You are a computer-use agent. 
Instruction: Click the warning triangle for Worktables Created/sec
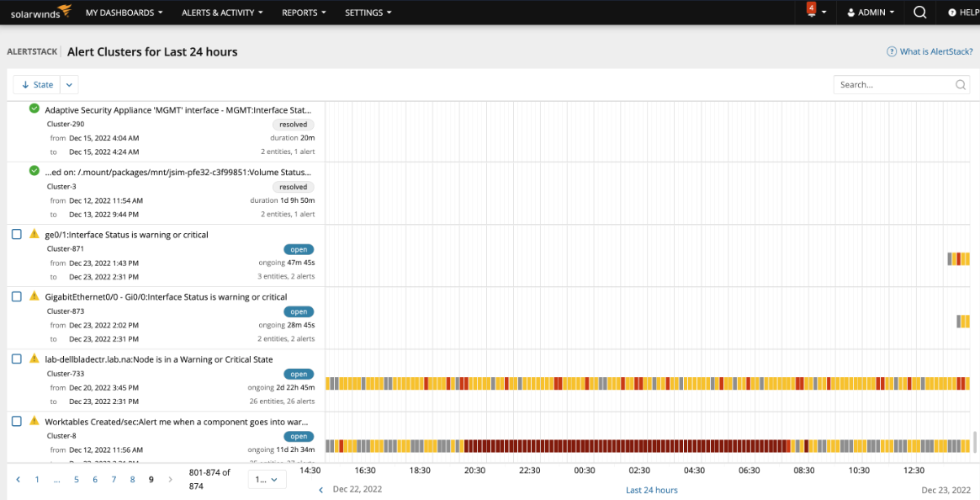coord(34,421)
